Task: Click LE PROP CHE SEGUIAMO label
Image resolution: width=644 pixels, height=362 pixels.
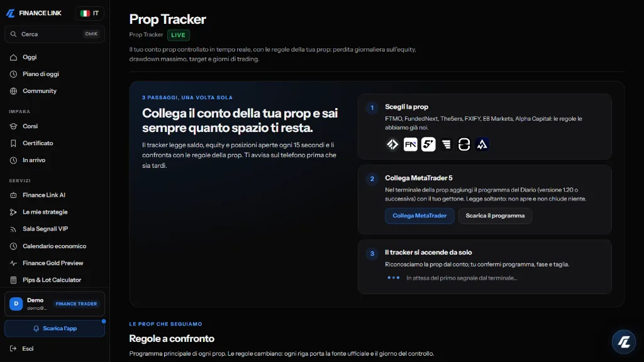Action: pyautogui.click(x=165, y=324)
